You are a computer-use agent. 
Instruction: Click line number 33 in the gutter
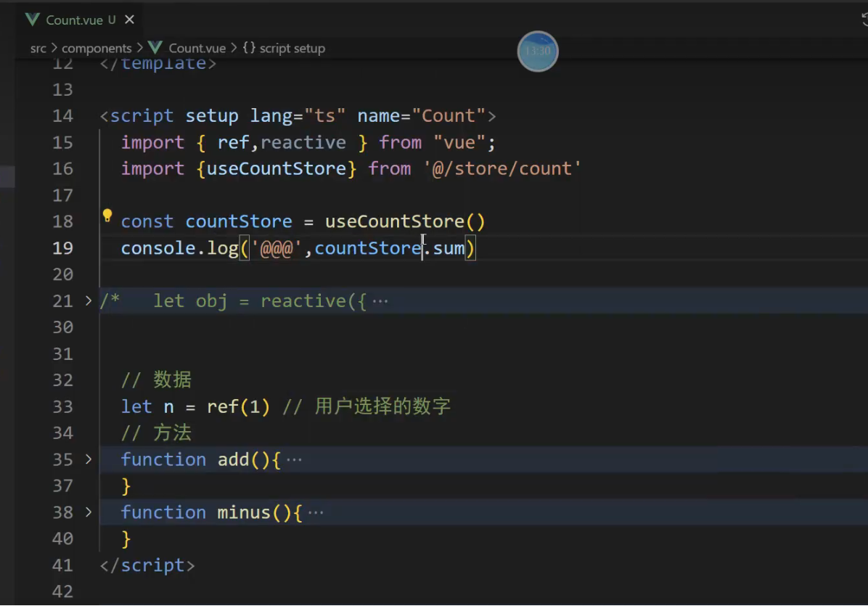pos(62,406)
